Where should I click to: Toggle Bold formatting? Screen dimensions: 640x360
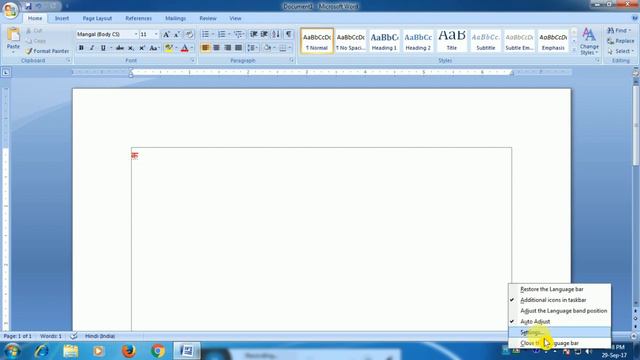coord(81,48)
